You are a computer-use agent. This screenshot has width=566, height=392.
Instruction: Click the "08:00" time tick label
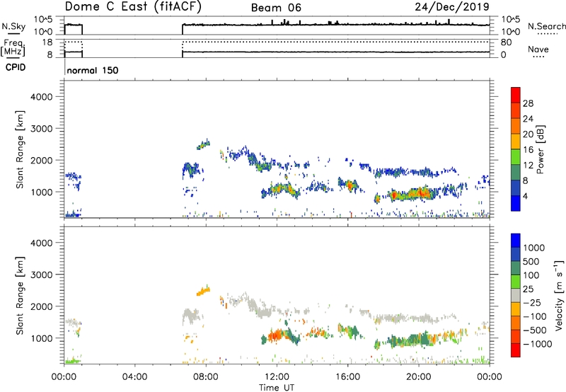[x=206, y=377]
